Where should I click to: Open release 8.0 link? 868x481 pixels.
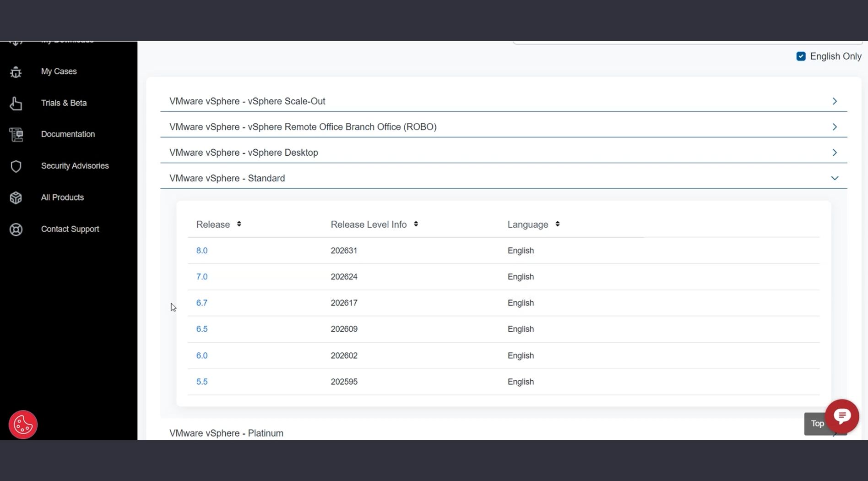202,251
